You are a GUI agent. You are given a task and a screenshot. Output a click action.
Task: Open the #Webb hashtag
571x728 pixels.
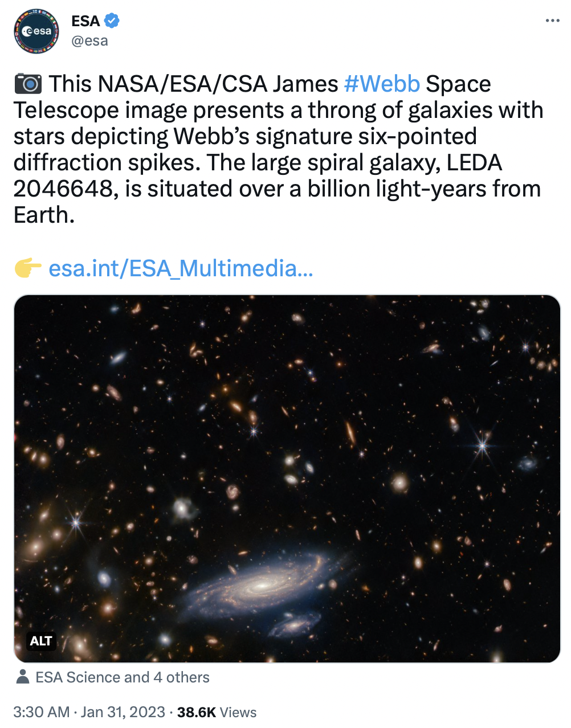coord(382,84)
